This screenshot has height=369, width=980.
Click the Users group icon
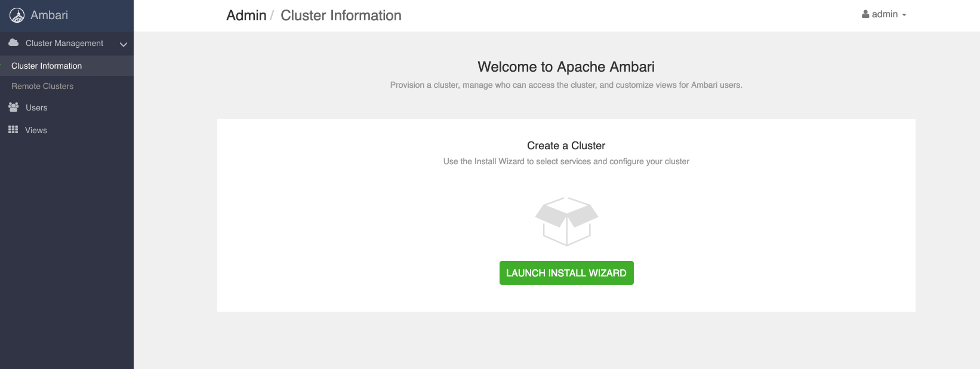pos(13,107)
